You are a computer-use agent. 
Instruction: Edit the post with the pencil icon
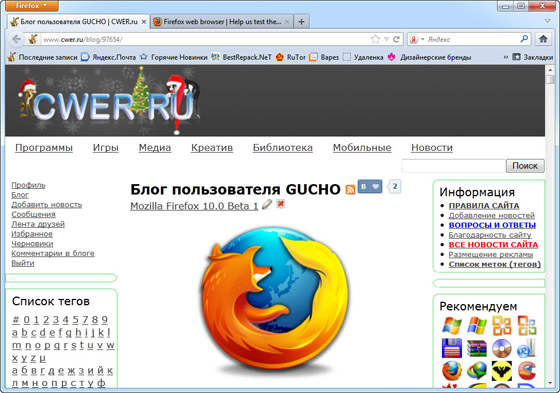click(x=267, y=204)
